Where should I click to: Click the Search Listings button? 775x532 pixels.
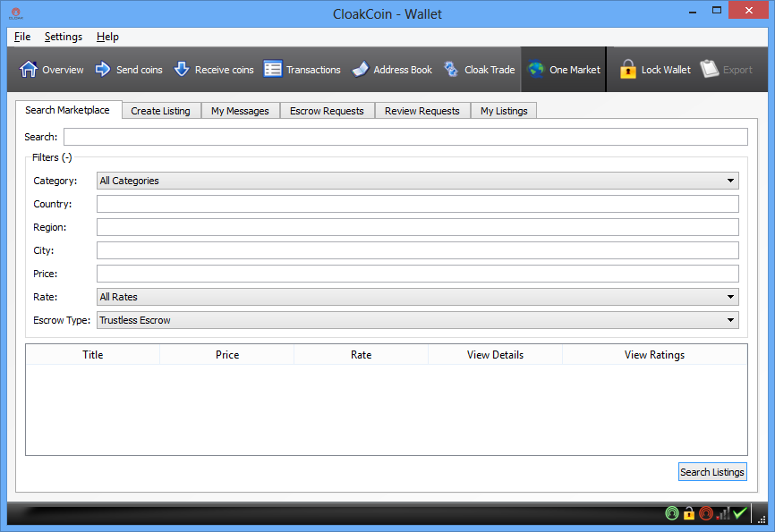coord(712,472)
